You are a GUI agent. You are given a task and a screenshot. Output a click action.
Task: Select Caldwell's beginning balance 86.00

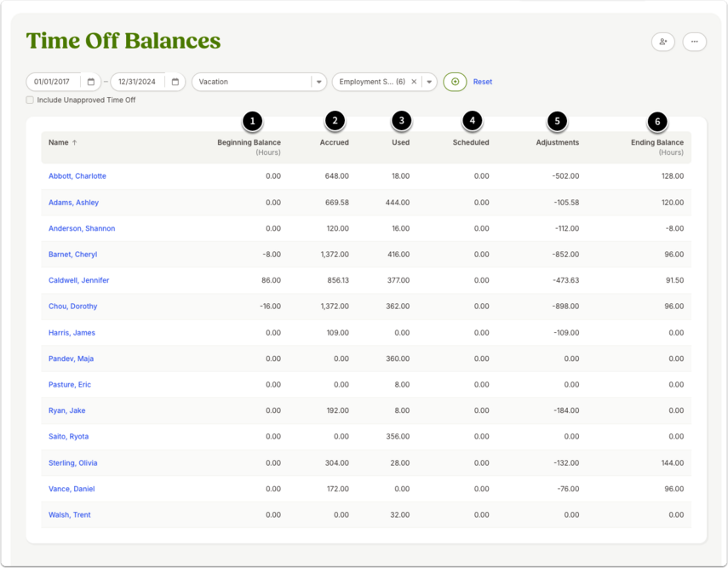(x=271, y=280)
